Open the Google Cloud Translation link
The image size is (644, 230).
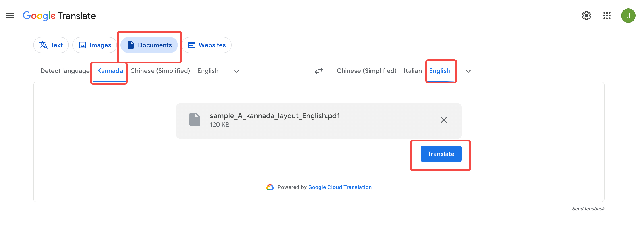(340, 187)
